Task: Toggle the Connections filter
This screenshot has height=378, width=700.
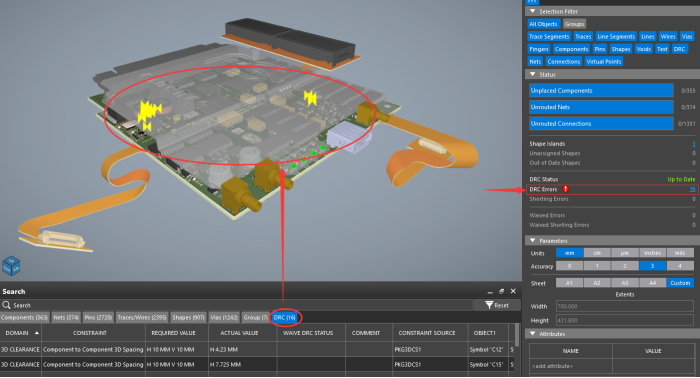Action: pos(563,62)
